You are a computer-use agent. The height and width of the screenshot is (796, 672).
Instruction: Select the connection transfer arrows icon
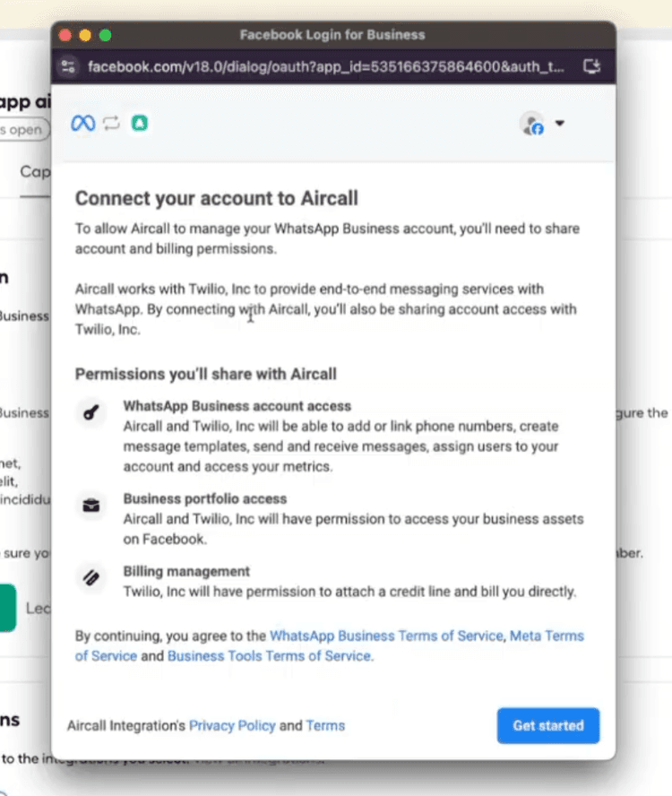(x=109, y=123)
